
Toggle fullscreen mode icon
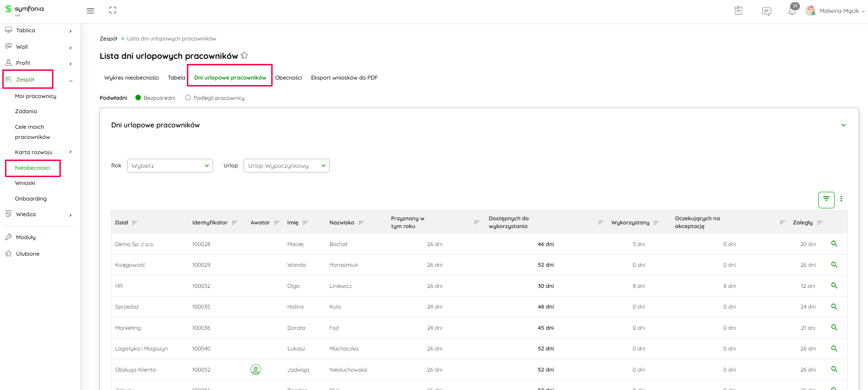coord(113,10)
